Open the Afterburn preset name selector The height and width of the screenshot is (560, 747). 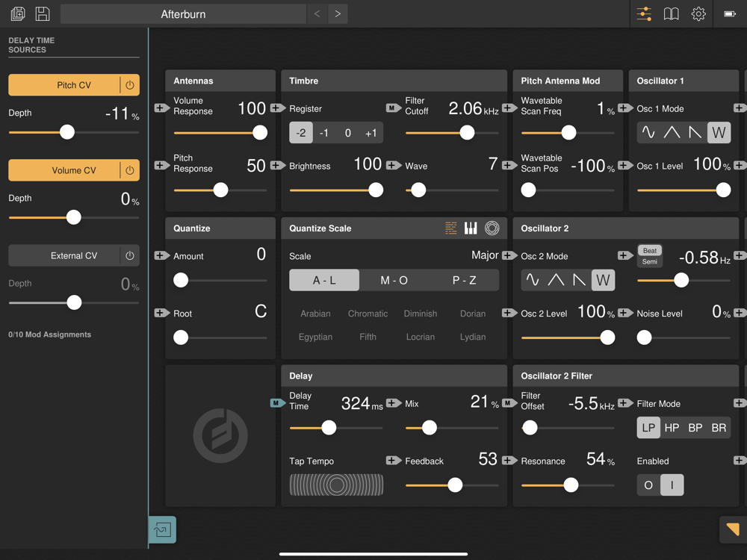tap(184, 13)
